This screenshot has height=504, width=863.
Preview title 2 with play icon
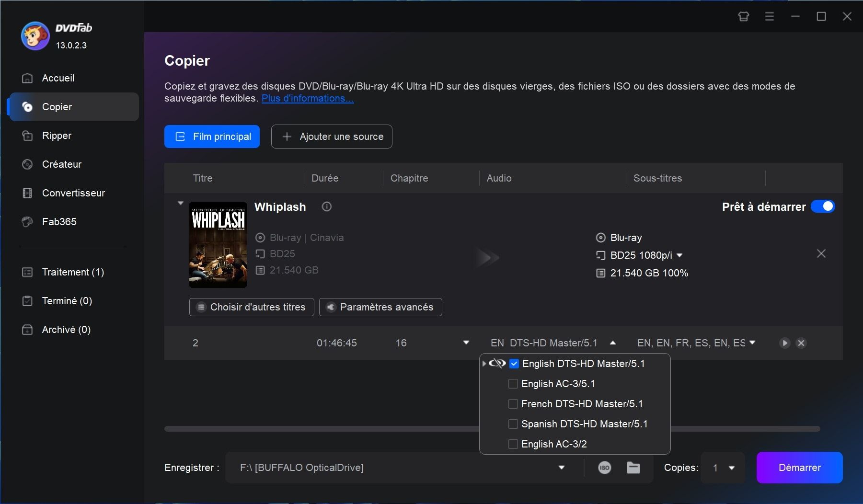[784, 343]
